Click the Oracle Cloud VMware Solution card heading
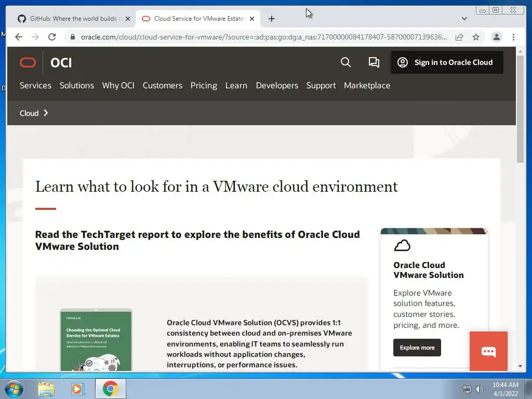532x399 pixels. 429,270
